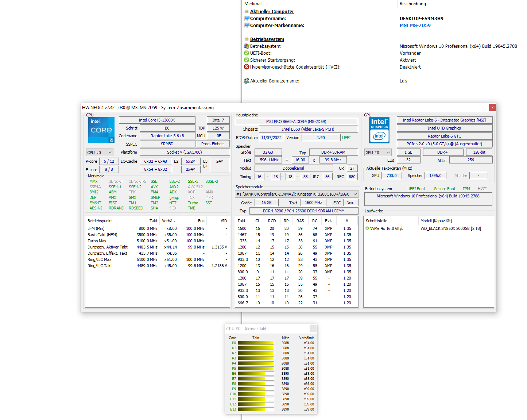Screen dimensions: 527x420
Task: Click the Betriebssystem section header icon
Action: pos(247,39)
